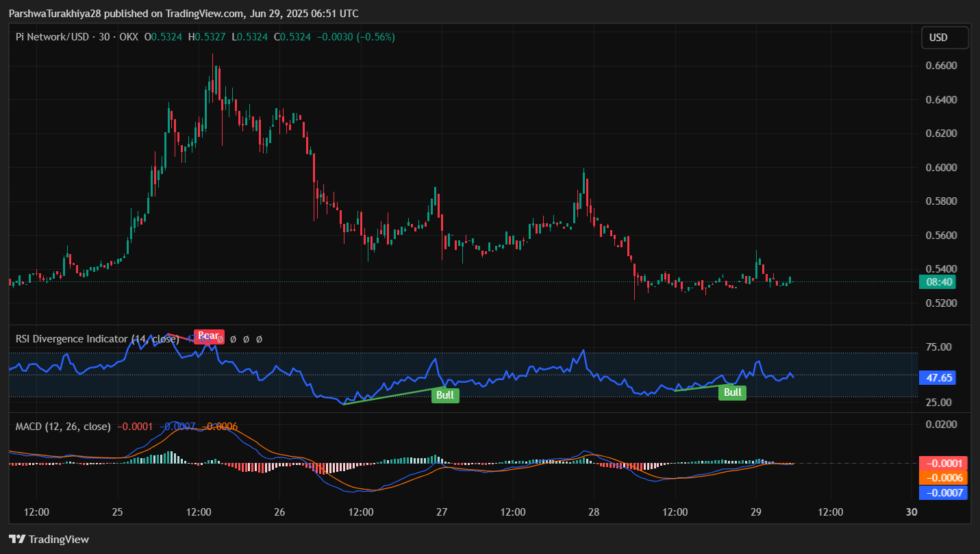Screen dimensions: 980x554
Task: Click the 75.00 level on RSI axis
Action: (x=938, y=347)
